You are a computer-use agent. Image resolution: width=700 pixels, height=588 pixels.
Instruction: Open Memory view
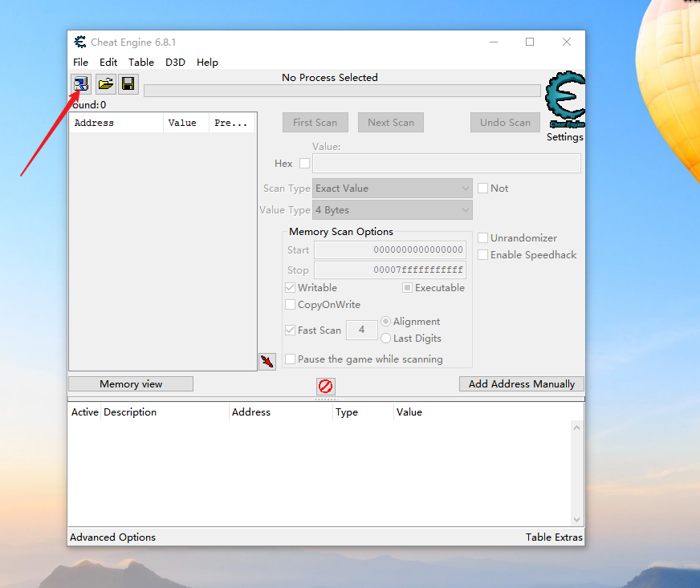coord(131,384)
